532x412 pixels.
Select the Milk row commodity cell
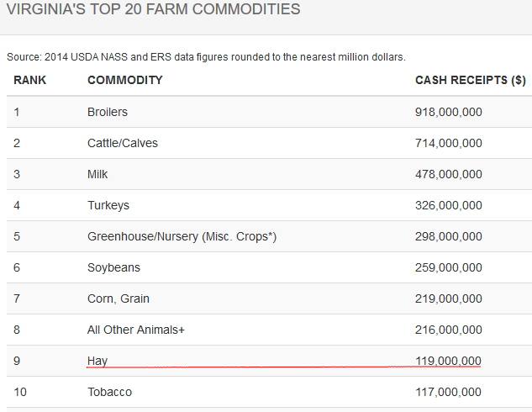[x=97, y=174]
